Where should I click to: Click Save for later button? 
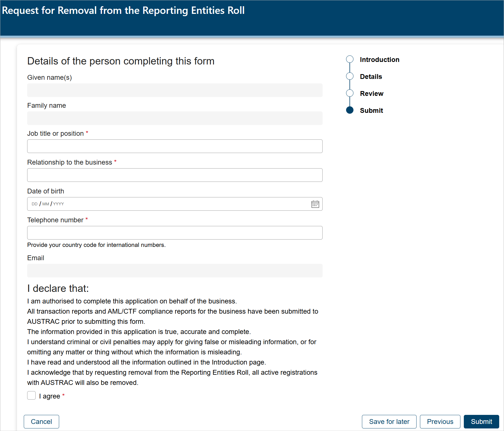(x=389, y=422)
